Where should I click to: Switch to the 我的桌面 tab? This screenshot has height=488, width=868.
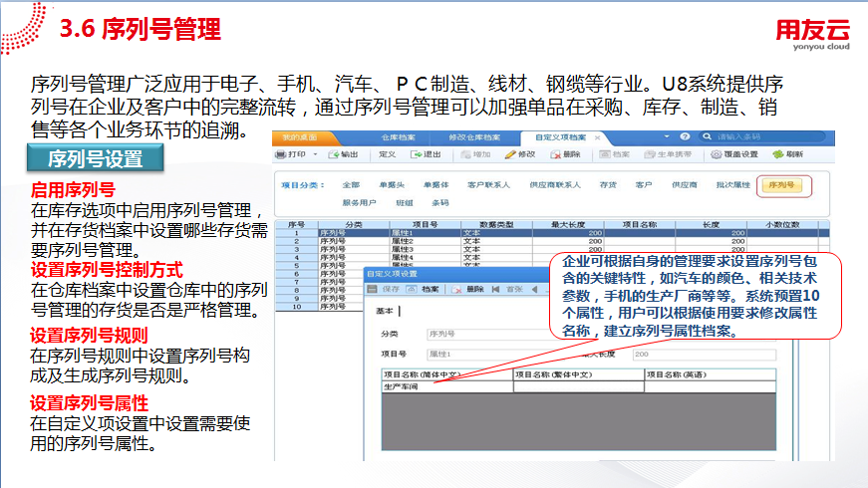click(x=300, y=137)
